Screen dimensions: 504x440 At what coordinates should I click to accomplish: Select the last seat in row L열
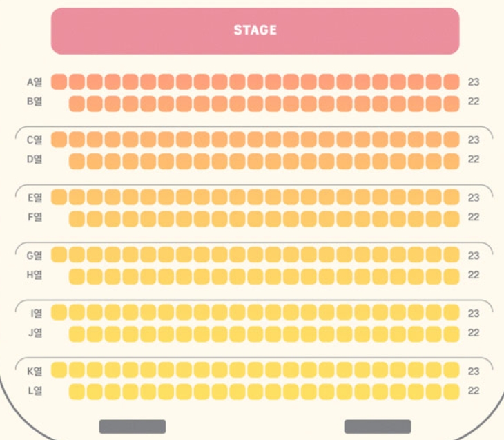[x=452, y=392]
